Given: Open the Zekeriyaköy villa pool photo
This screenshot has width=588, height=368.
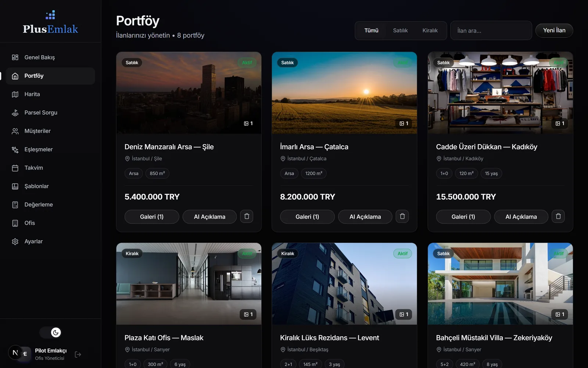Looking at the screenshot, I should click(x=500, y=284).
